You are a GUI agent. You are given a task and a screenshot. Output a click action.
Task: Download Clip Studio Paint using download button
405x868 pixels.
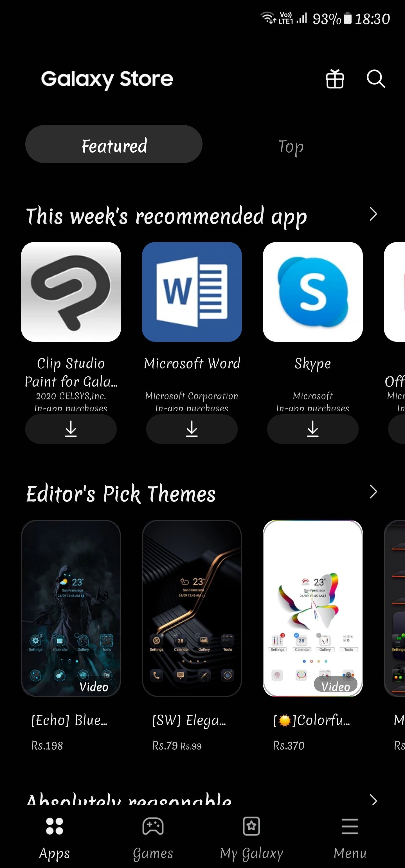[71, 429]
